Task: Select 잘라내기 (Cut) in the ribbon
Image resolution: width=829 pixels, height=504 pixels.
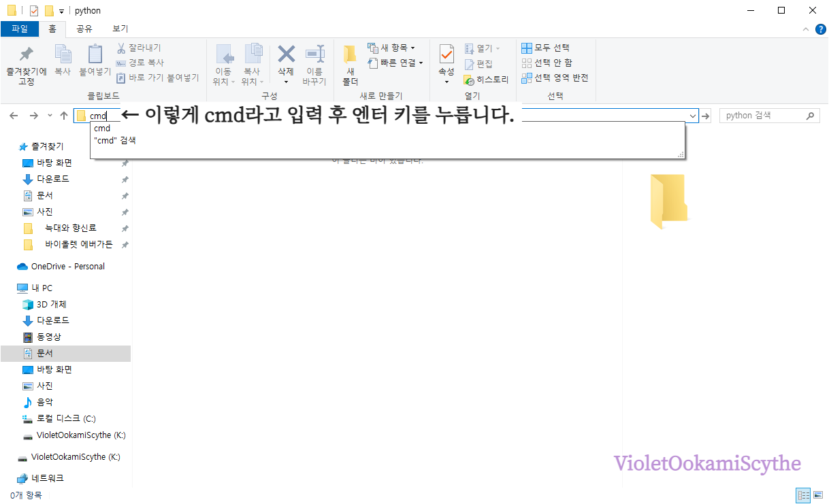Action: [139, 48]
